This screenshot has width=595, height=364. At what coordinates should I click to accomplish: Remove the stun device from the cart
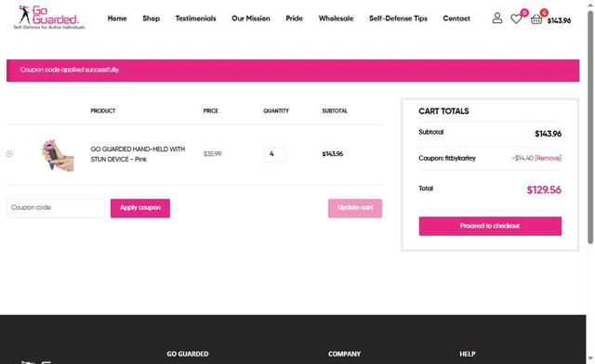click(x=9, y=154)
